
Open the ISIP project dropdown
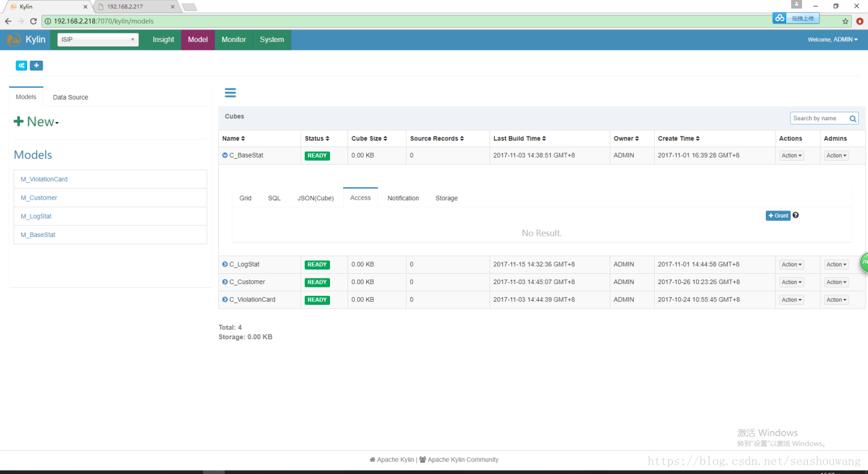tap(98, 39)
